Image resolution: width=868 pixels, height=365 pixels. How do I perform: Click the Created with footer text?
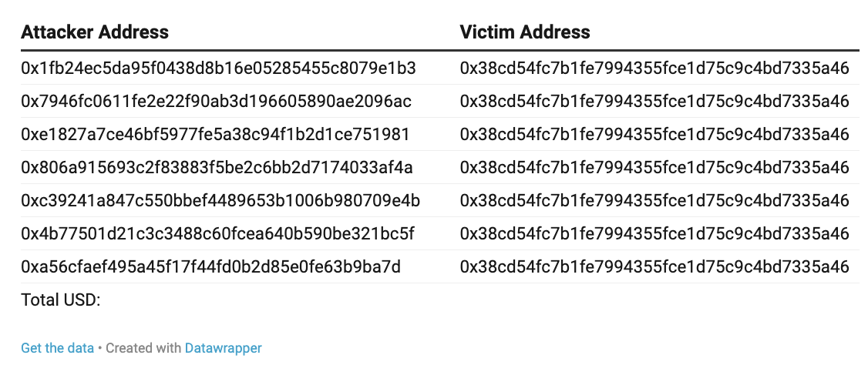(x=143, y=348)
